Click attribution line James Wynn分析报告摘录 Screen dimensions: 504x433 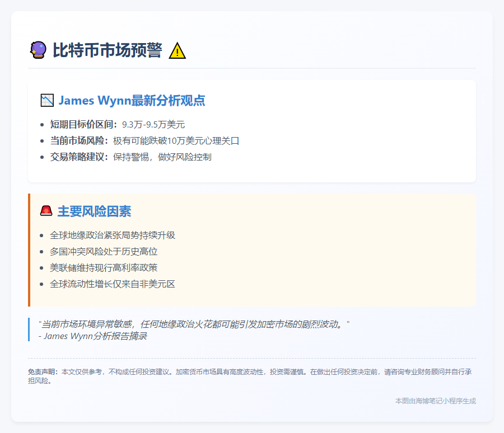click(x=92, y=336)
